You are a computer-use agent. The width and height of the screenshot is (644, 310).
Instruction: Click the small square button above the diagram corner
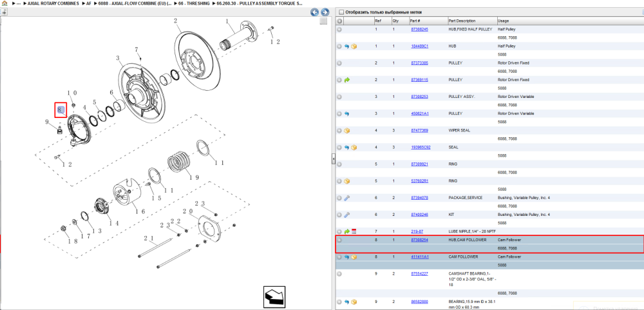(324, 21)
